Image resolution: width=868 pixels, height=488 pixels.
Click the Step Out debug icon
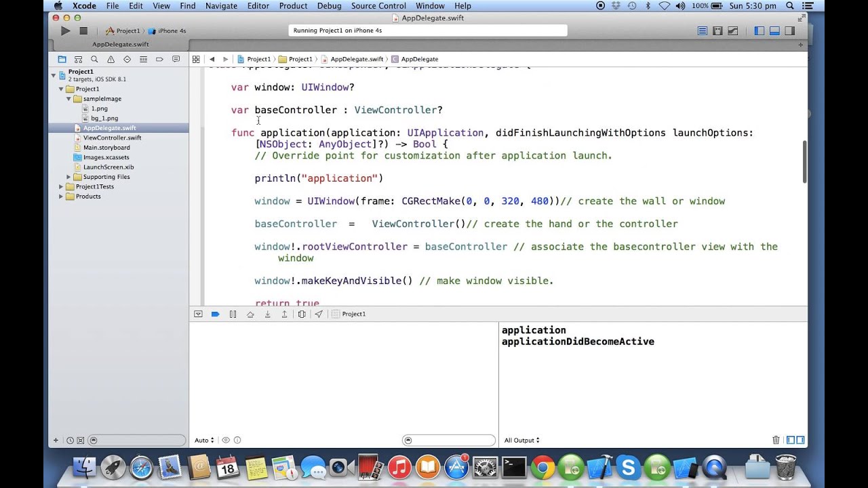284,314
